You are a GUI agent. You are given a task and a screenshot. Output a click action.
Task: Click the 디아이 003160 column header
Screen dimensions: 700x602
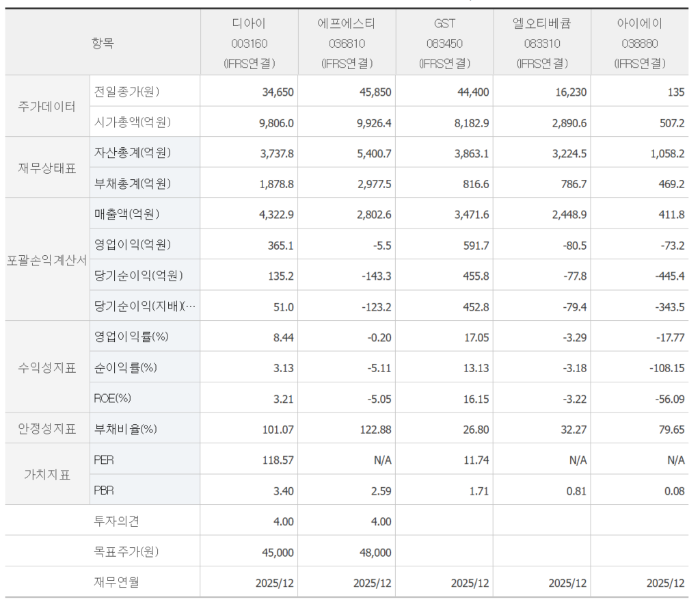point(249,43)
